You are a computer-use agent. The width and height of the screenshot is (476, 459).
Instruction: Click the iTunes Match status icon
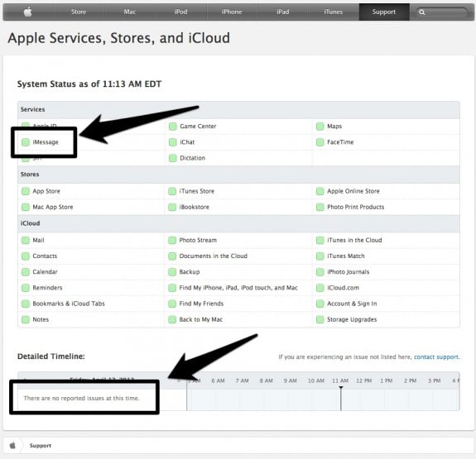point(320,256)
